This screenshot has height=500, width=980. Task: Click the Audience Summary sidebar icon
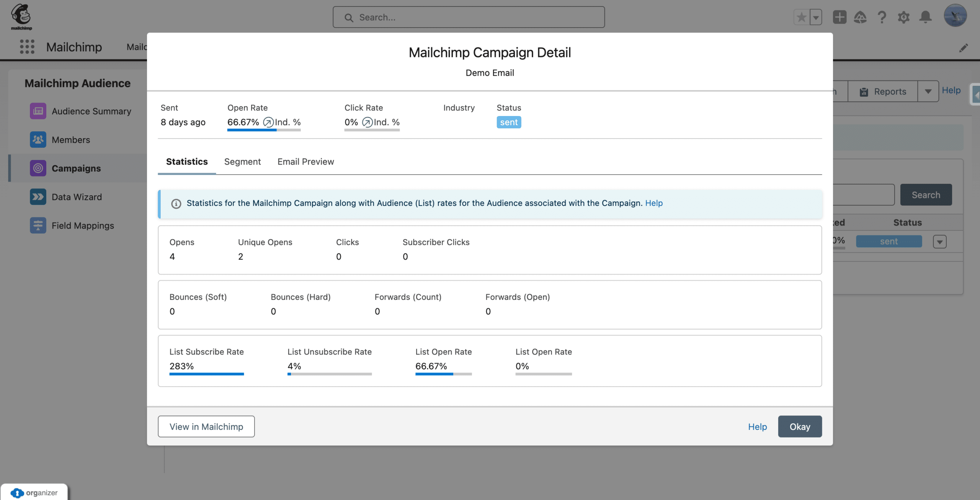[x=38, y=111]
